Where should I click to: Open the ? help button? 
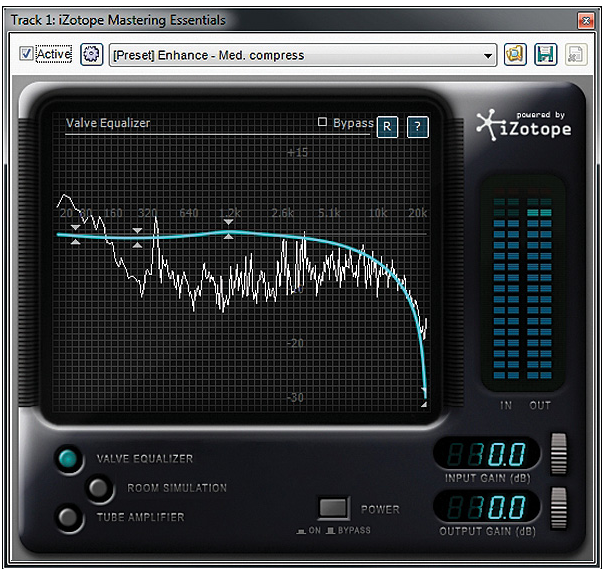[418, 126]
